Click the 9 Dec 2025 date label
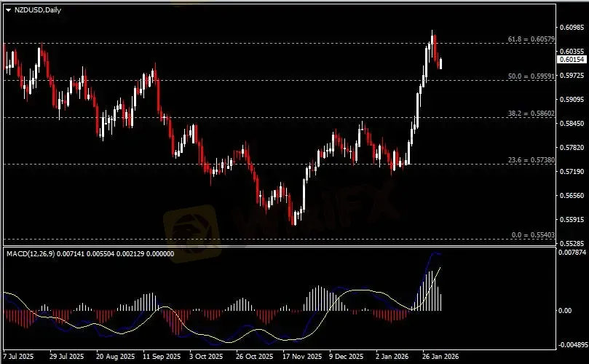Screen dimensions: 589x364 [x=347, y=356]
